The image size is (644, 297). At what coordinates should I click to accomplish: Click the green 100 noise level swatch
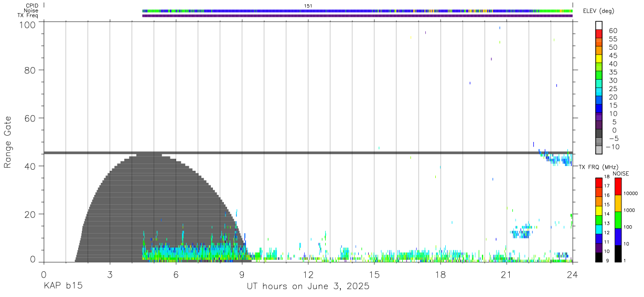[618, 219]
